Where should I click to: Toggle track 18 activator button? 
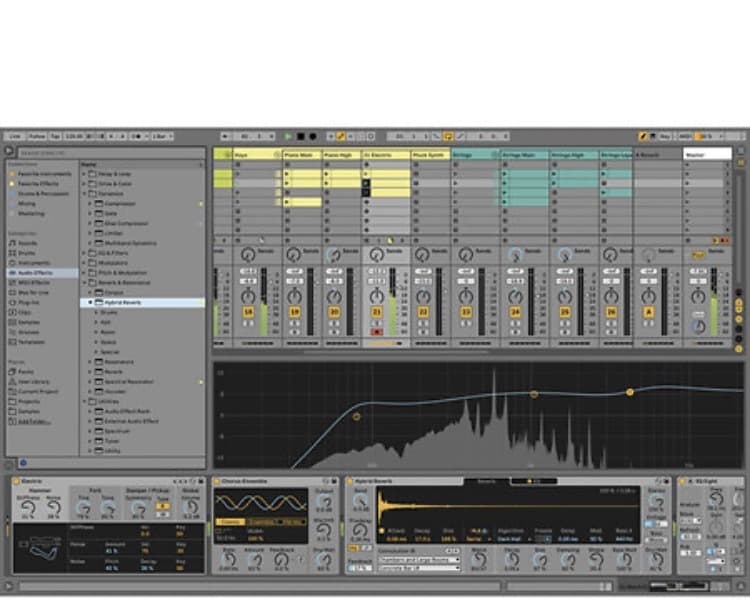point(248,312)
